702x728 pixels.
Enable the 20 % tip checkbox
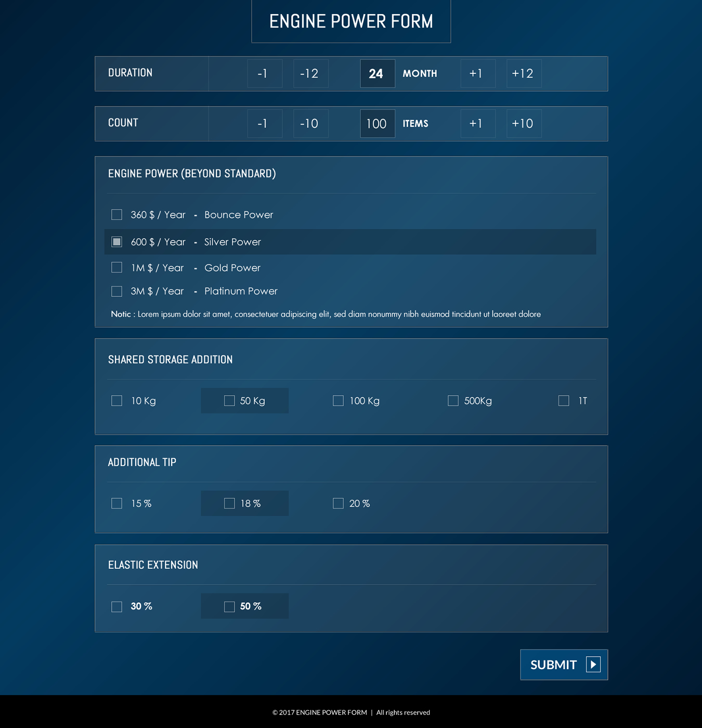point(338,503)
